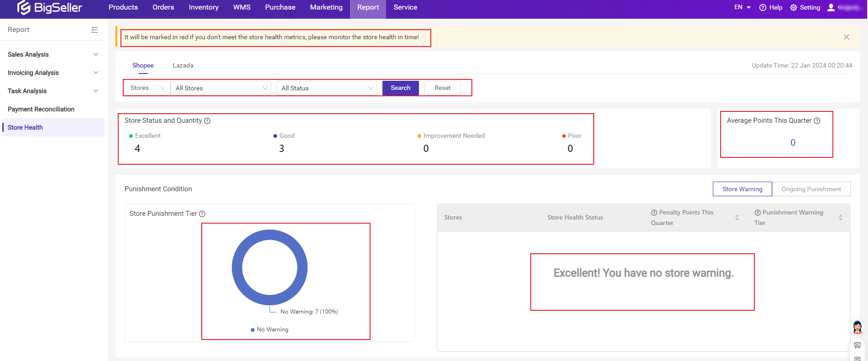Open the All Status dropdown
The height and width of the screenshot is (361, 868).
coord(327,88)
